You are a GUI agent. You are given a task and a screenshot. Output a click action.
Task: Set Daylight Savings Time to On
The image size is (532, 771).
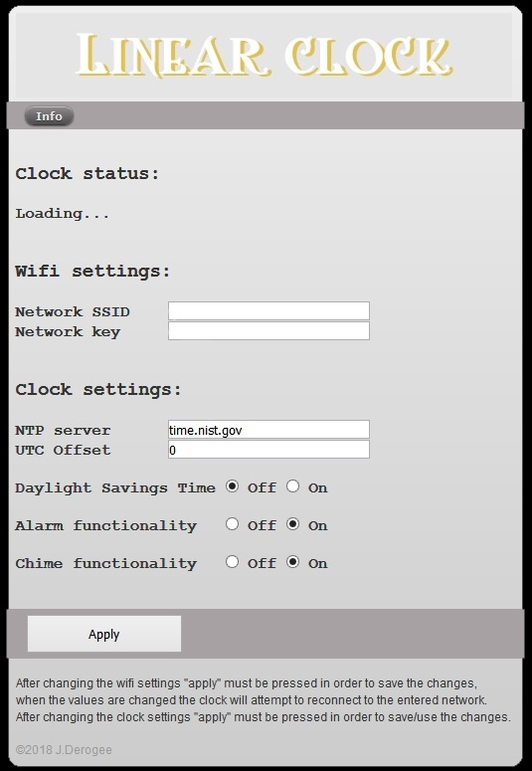[x=292, y=486]
